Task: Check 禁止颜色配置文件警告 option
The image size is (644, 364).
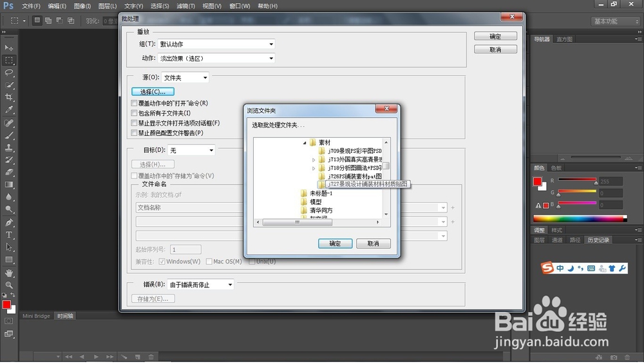Action: click(x=134, y=133)
